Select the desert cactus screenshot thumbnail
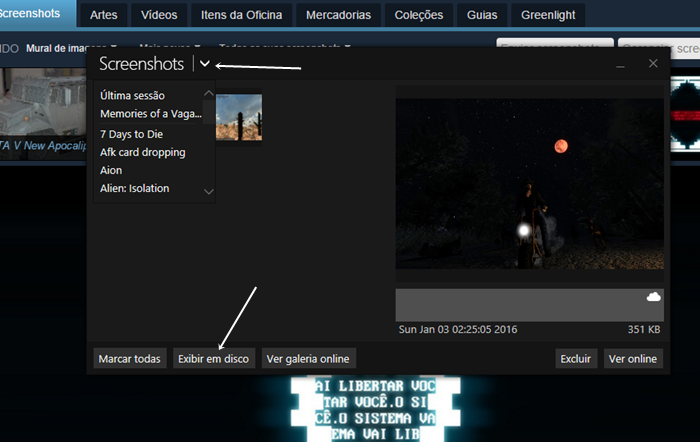This screenshot has height=442, width=700. [239, 117]
